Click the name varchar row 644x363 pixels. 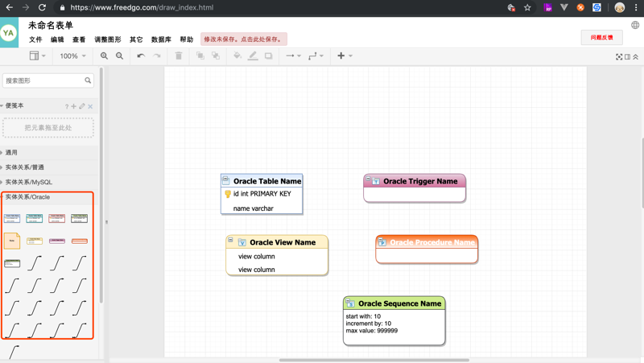click(x=262, y=208)
